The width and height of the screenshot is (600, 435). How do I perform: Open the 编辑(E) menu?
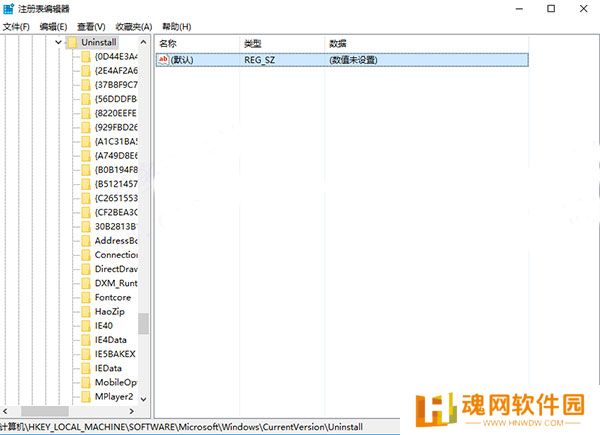coord(53,27)
